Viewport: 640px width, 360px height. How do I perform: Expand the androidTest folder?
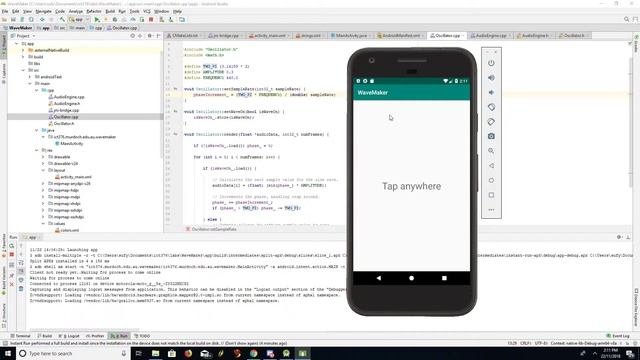click(x=30, y=77)
